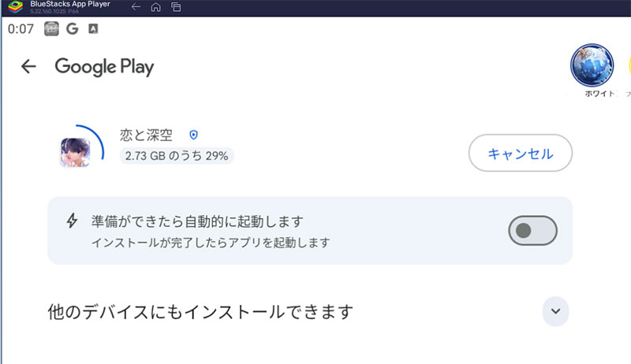Click the lightning bolt auto-launch icon
Screen dimensions: 631x364
72,221
